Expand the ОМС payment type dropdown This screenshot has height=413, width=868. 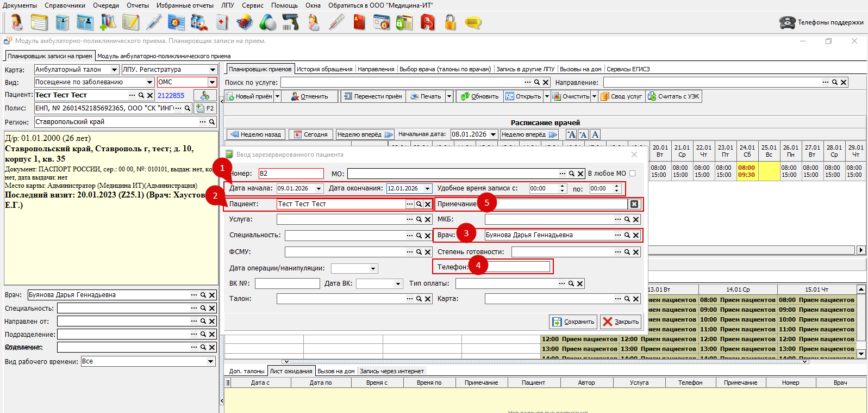[x=212, y=82]
